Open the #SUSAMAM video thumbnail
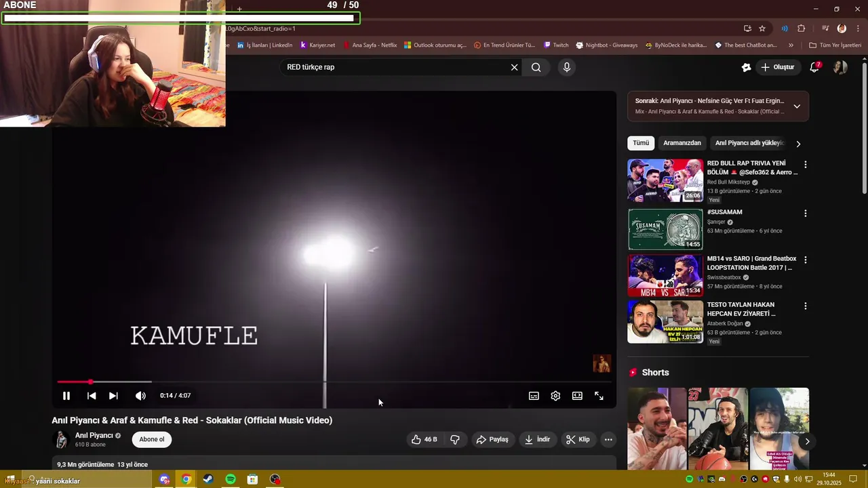 665,229
